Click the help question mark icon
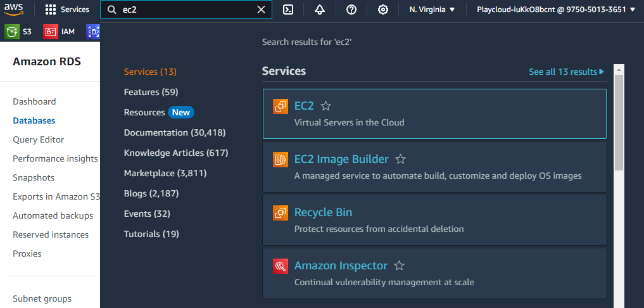The image size is (644, 308). click(351, 10)
